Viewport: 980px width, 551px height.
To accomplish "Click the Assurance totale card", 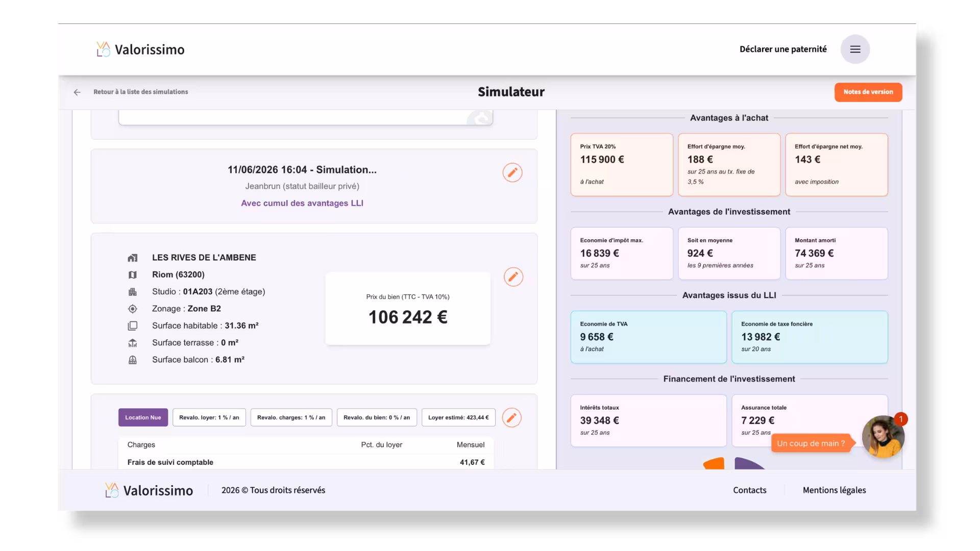I will point(810,421).
